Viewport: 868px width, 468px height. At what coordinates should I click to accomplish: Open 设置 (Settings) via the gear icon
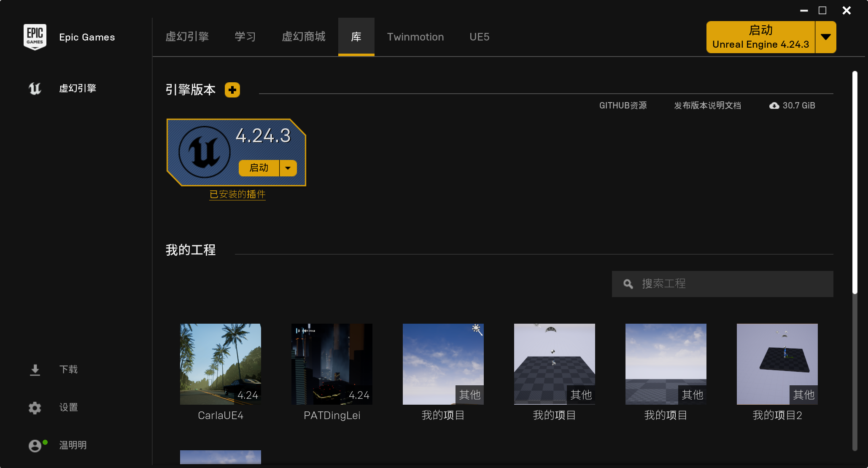coord(35,408)
